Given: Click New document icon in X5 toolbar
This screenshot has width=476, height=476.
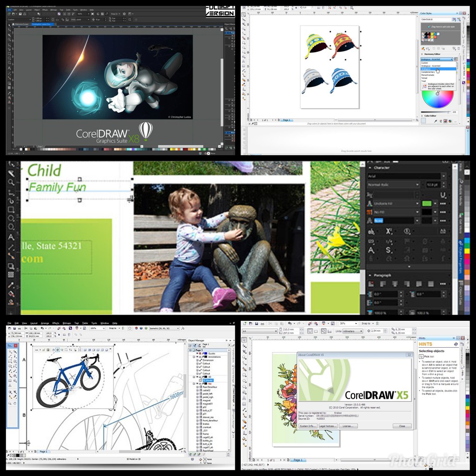Looking at the screenshot, I should tap(245, 324).
